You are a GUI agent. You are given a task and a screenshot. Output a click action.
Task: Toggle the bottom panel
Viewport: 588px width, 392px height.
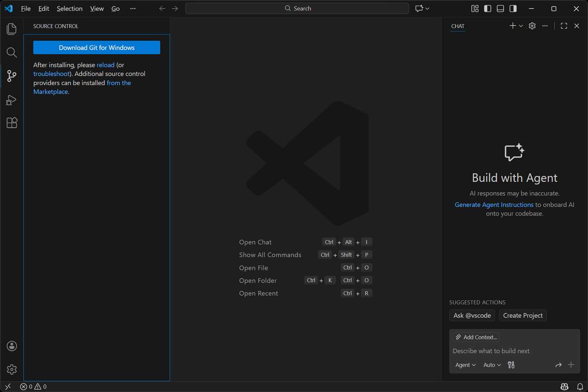tap(501, 8)
